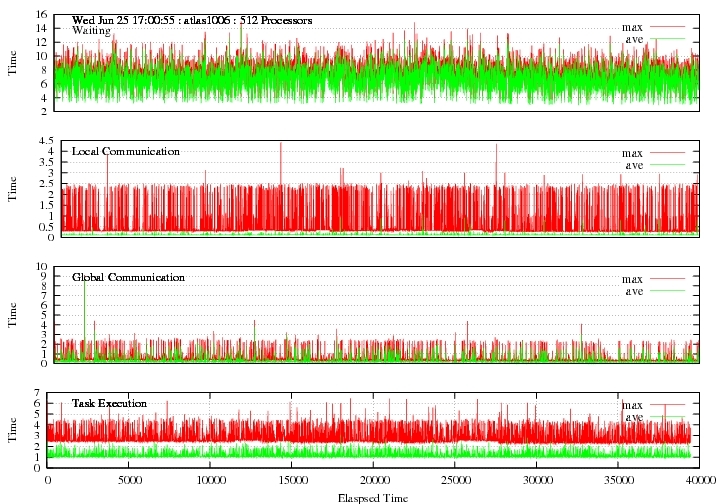Click the 'Time' y-axis label of Waiting plot
Viewport: 720px width, 504px height.
tap(12, 63)
